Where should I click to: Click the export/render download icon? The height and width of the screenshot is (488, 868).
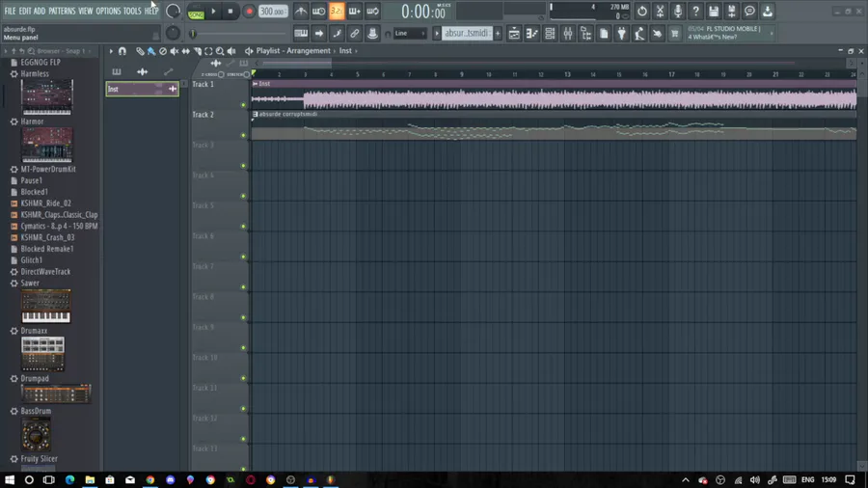(x=768, y=11)
